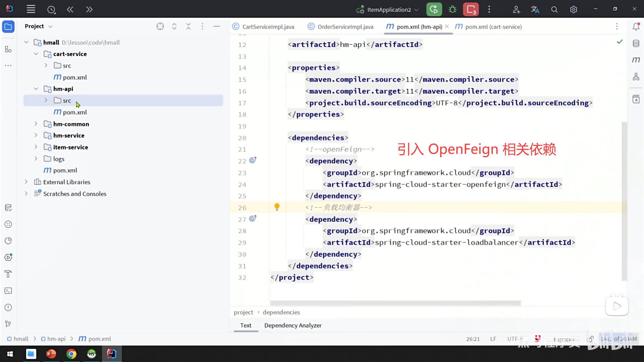The image size is (644, 362).
Task: Collapse the cart-service module
Action: (36, 54)
